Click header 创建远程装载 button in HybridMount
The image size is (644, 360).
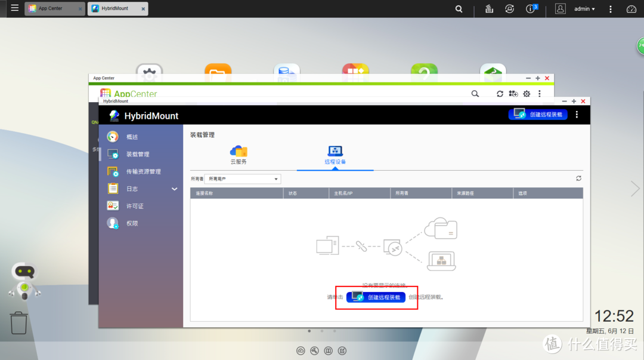tap(538, 115)
